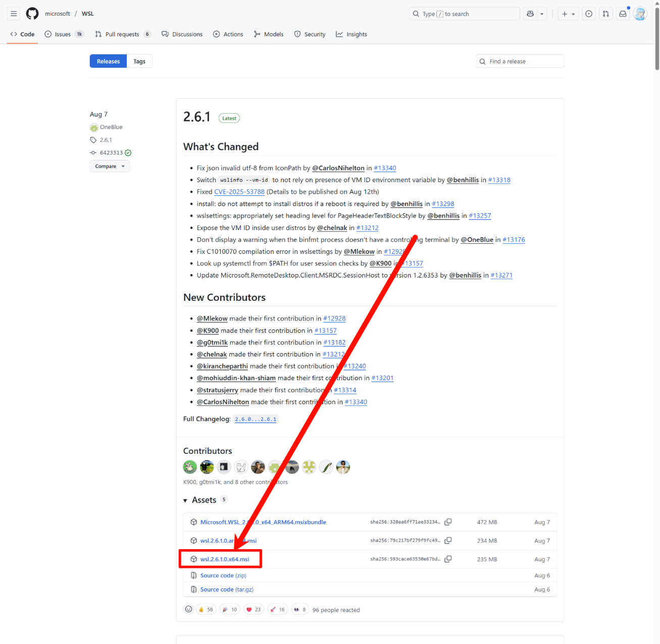The width and height of the screenshot is (660, 644).
Task: Open pull request #13318
Action: (499, 180)
